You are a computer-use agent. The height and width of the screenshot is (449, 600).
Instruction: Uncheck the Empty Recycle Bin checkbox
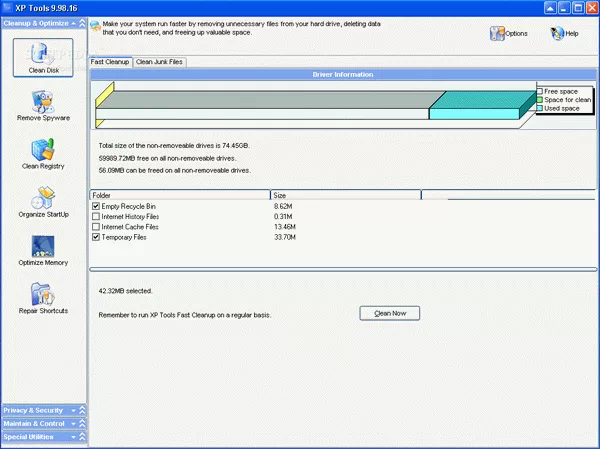coord(96,206)
